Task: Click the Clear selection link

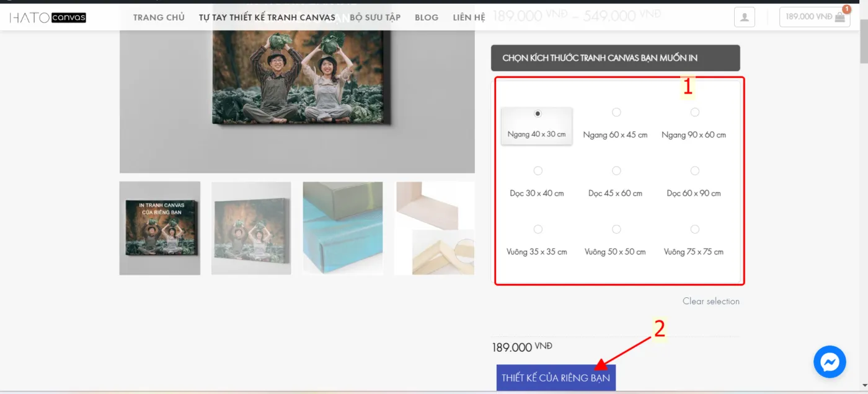Action: (711, 301)
